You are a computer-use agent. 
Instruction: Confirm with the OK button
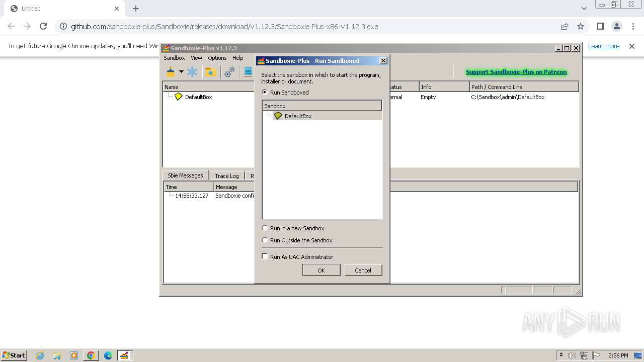[x=321, y=270]
